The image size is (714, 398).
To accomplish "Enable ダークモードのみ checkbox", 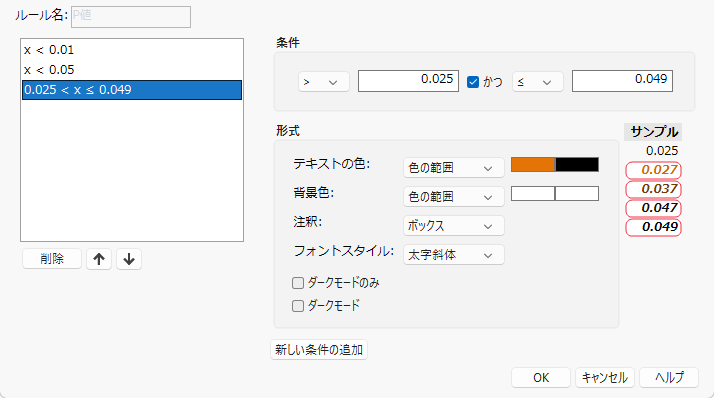I will pyautogui.click(x=298, y=283).
